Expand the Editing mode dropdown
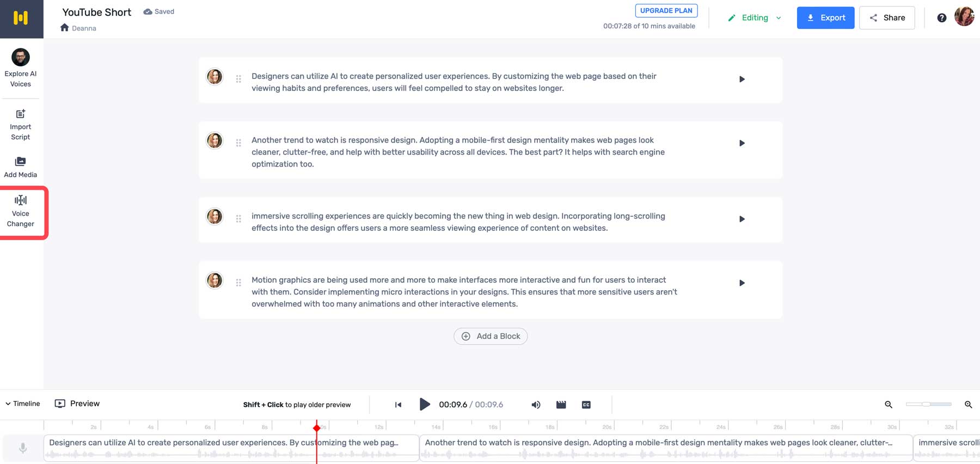The width and height of the screenshot is (980, 464). [x=755, y=18]
